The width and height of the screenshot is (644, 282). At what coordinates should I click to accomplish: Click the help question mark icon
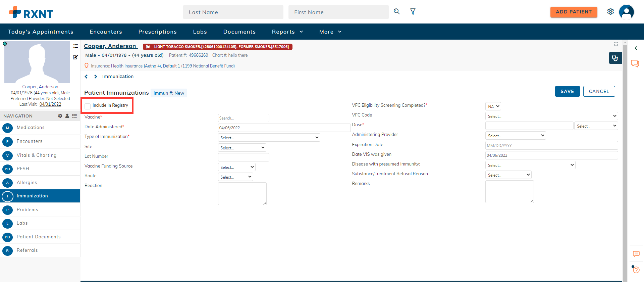tap(636, 270)
